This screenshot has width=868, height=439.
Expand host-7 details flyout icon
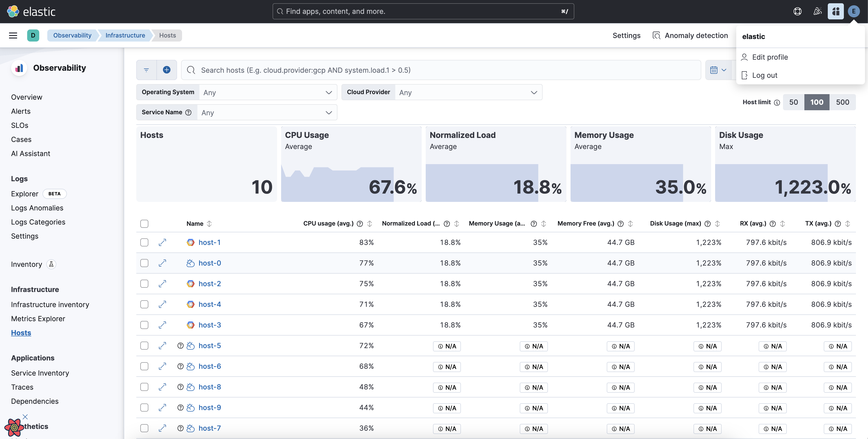(x=162, y=428)
